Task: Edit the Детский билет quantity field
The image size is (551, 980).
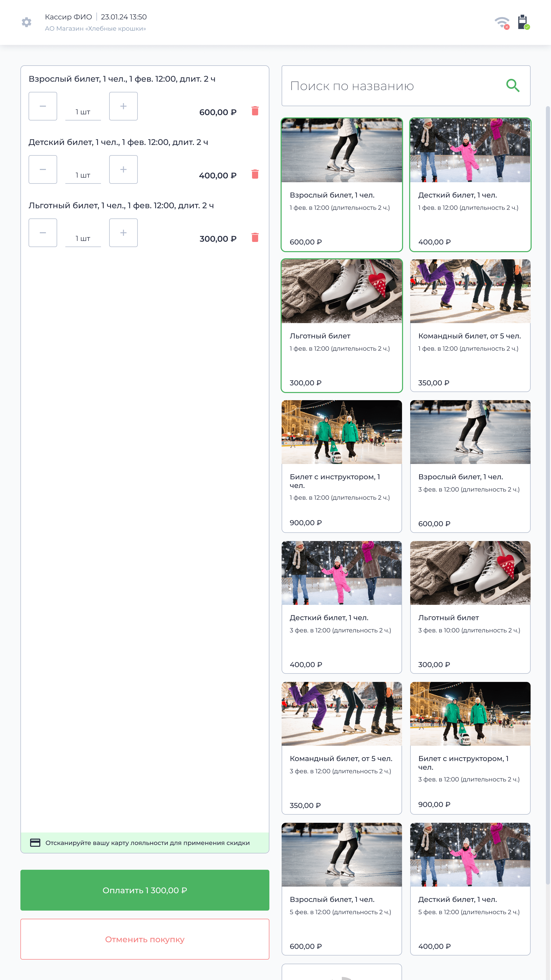Action: pos(83,175)
